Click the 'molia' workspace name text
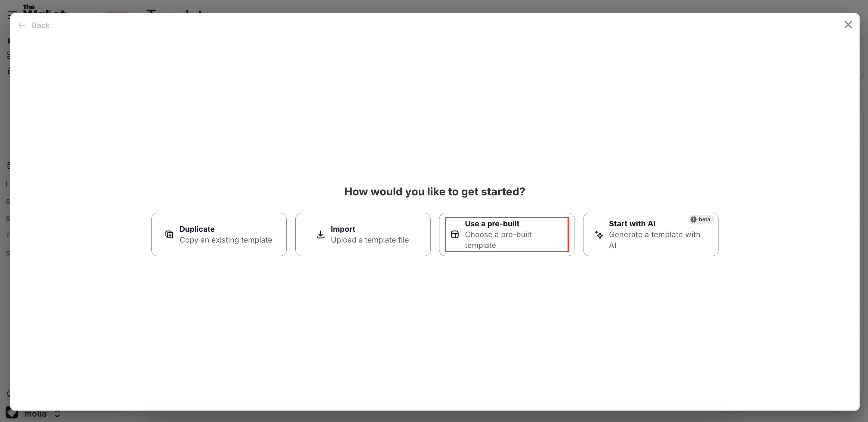 [36, 414]
